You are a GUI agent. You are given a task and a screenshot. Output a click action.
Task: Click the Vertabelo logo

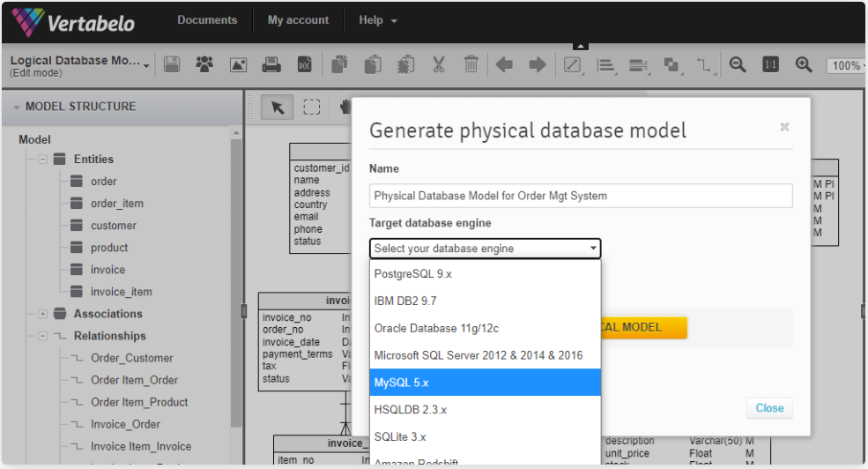(74, 23)
